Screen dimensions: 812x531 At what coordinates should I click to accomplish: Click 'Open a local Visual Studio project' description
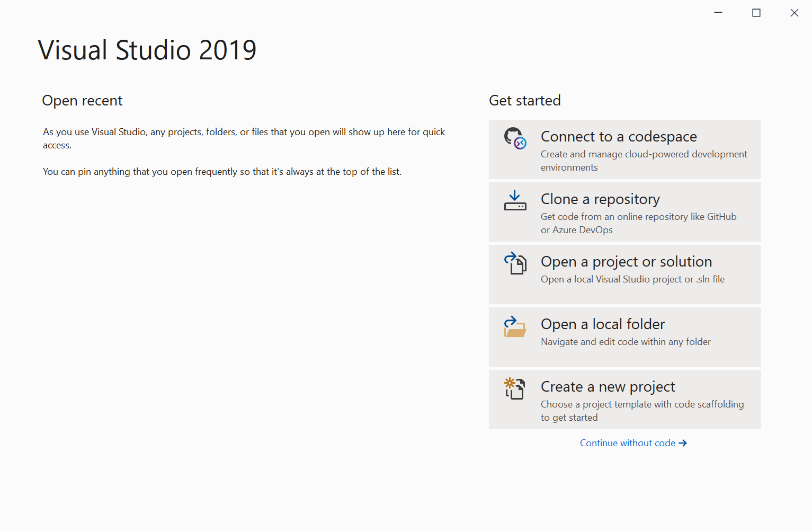point(632,279)
